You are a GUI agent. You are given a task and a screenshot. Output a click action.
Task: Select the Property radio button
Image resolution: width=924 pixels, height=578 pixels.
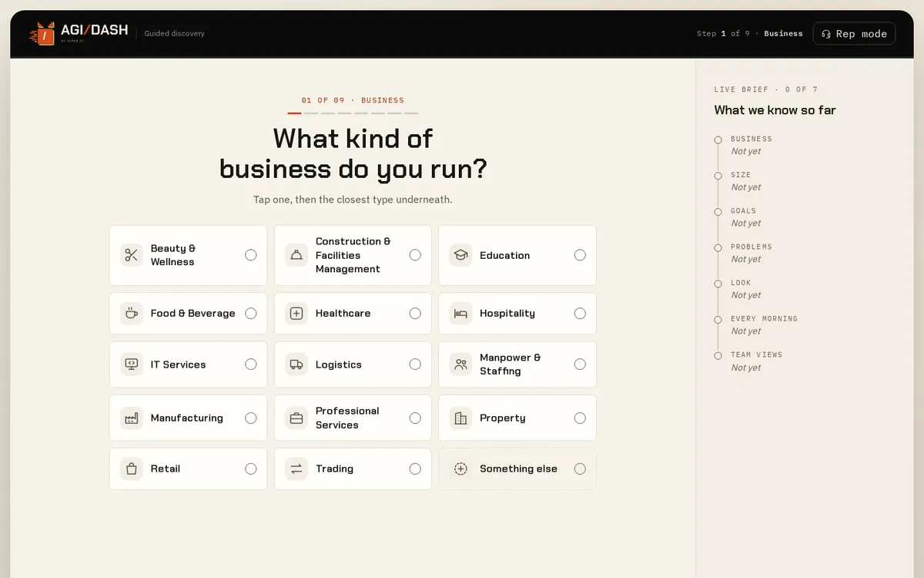coord(580,418)
